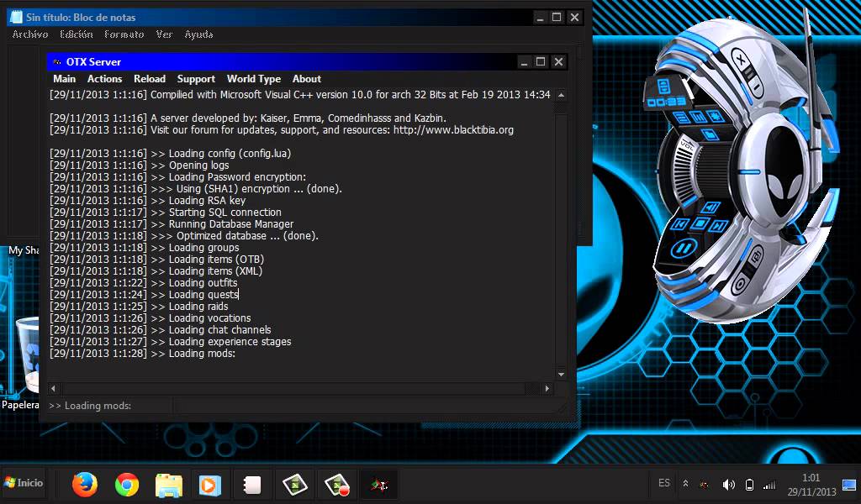Screen dimensions: 861x504
Task: Open Edición menu in Bloc de notas
Action: click(77, 34)
